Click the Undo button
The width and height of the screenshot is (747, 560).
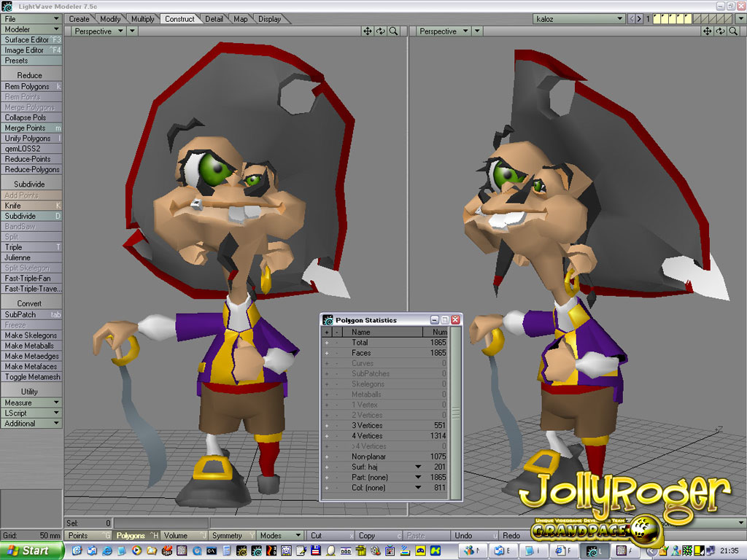tap(474, 536)
